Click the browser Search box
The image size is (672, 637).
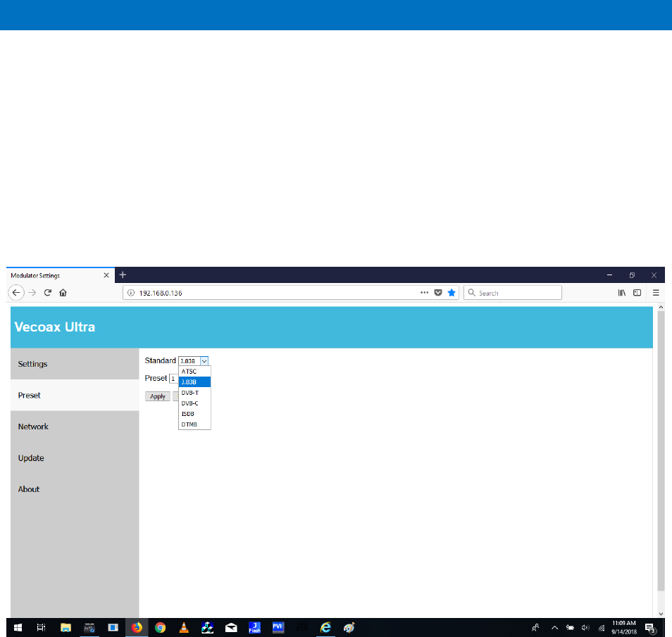point(513,293)
